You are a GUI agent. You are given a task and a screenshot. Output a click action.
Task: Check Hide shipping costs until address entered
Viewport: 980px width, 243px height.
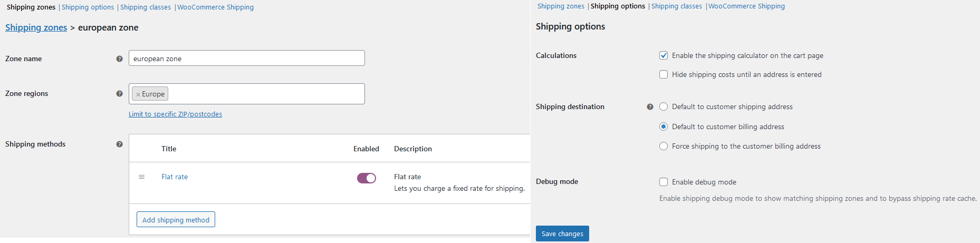click(x=664, y=74)
